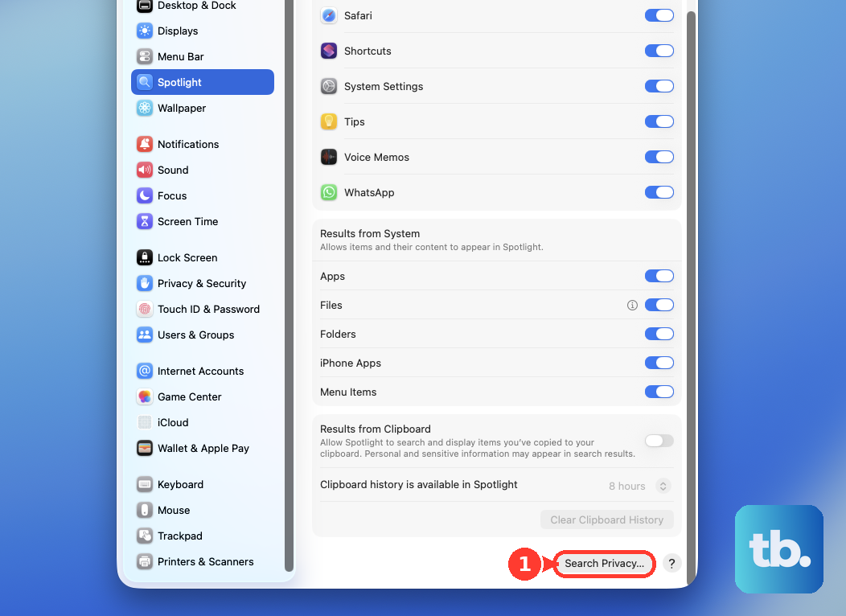Viewport: 846px width, 616px height.
Task: Click the System Settings app icon row
Action: click(496, 86)
